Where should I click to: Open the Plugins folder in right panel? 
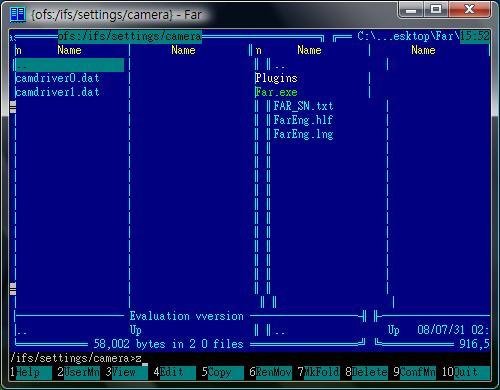[x=276, y=78]
